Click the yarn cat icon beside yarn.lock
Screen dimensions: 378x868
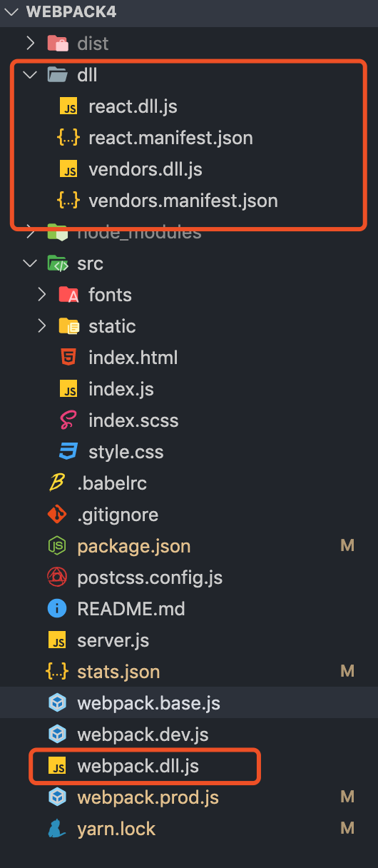(x=57, y=829)
